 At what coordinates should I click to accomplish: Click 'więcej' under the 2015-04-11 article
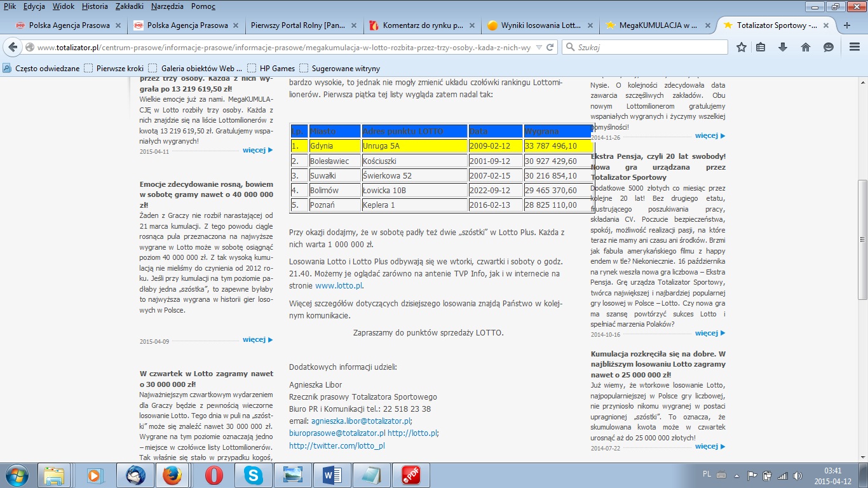(x=257, y=150)
